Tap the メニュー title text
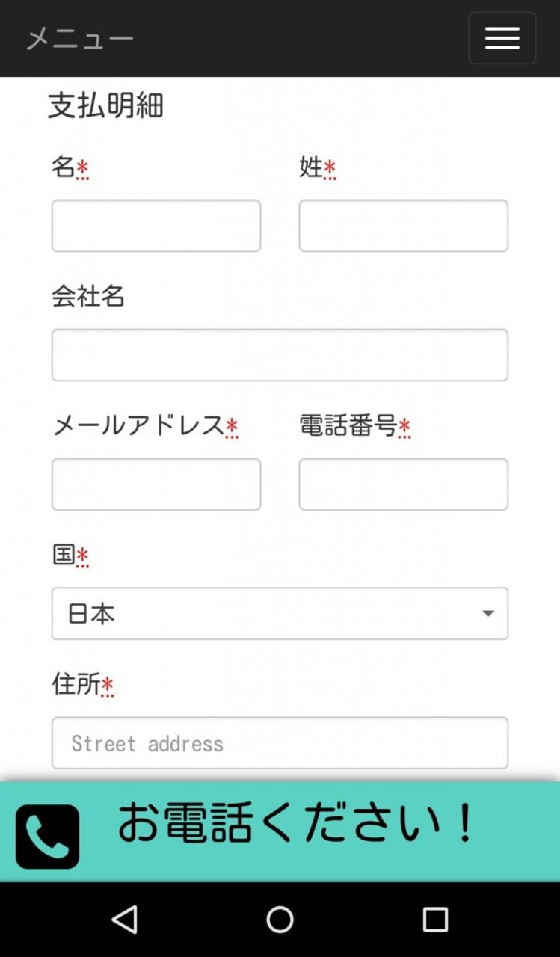The width and height of the screenshot is (560, 957). pyautogui.click(x=80, y=39)
